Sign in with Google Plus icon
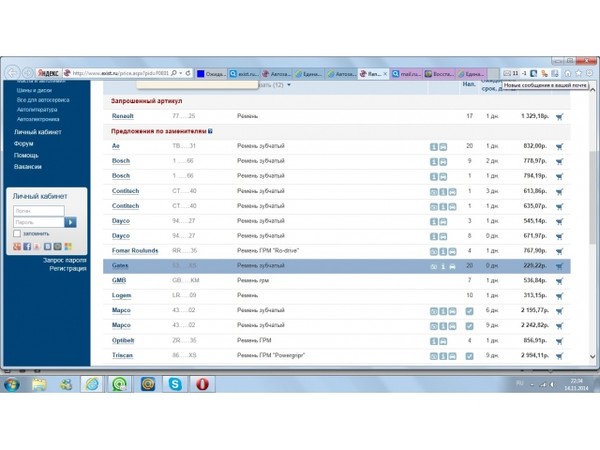 point(17,246)
